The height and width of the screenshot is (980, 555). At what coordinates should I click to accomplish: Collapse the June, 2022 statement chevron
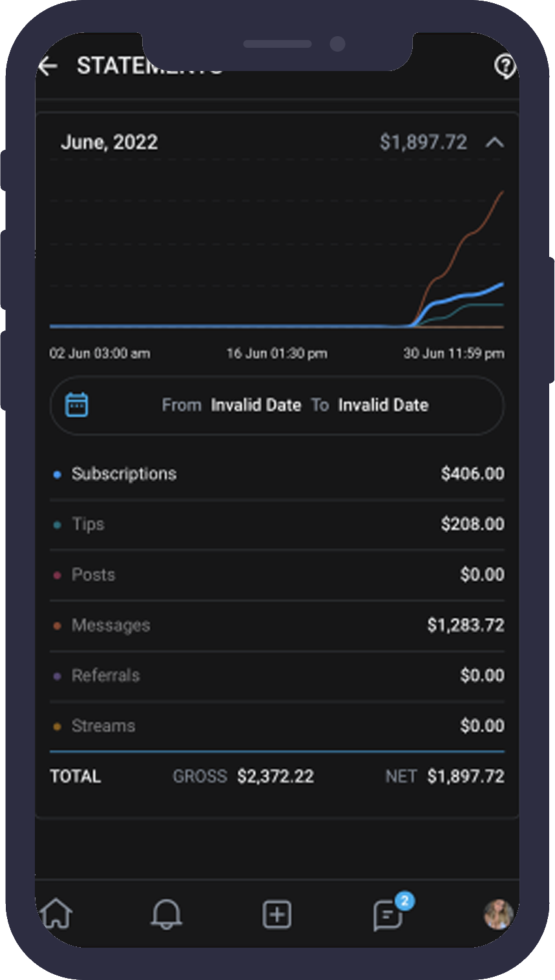coord(494,142)
